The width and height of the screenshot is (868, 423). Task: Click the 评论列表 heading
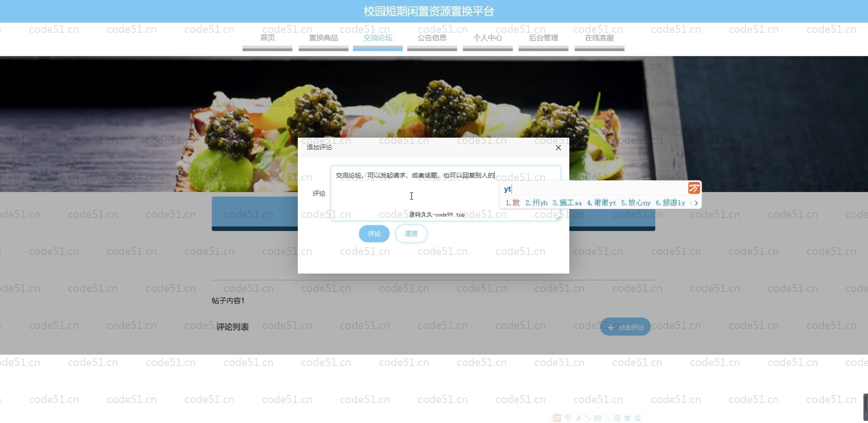point(232,327)
